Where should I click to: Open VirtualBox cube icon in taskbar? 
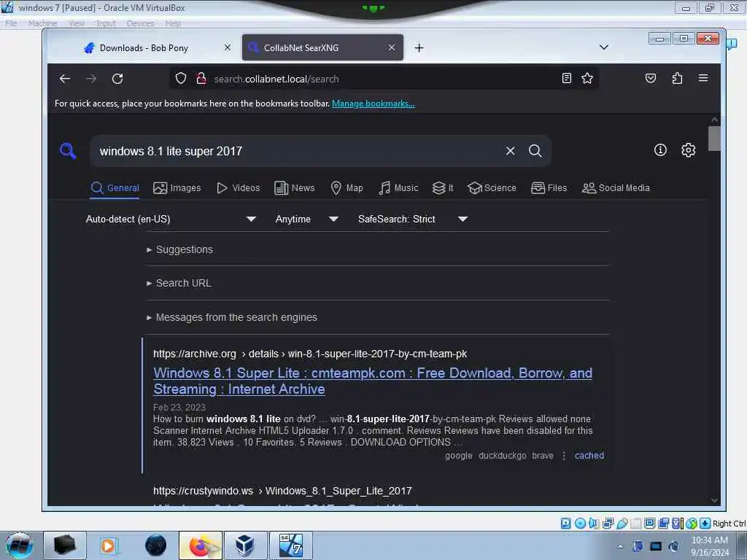coord(244,545)
